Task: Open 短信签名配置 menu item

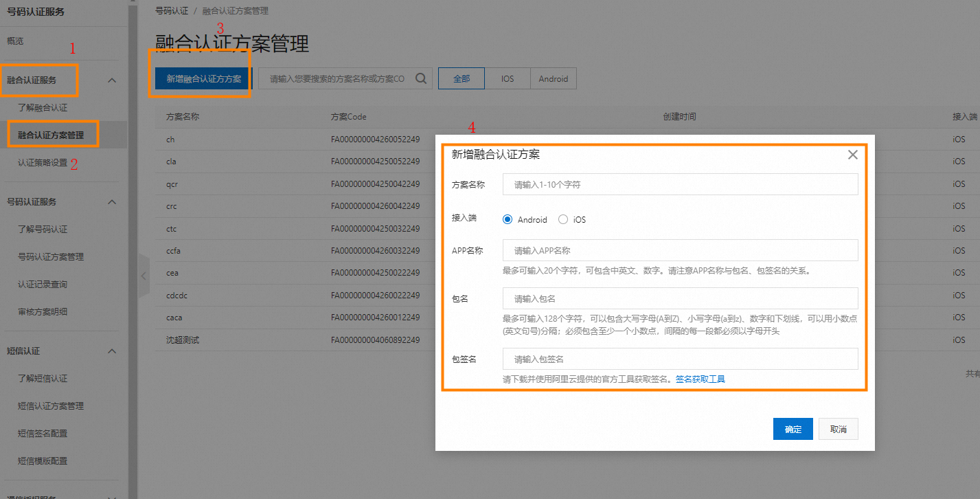Action: [x=43, y=434]
